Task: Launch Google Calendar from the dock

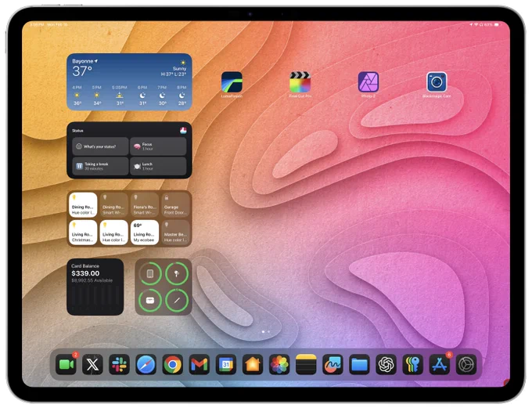Action: pos(226,364)
